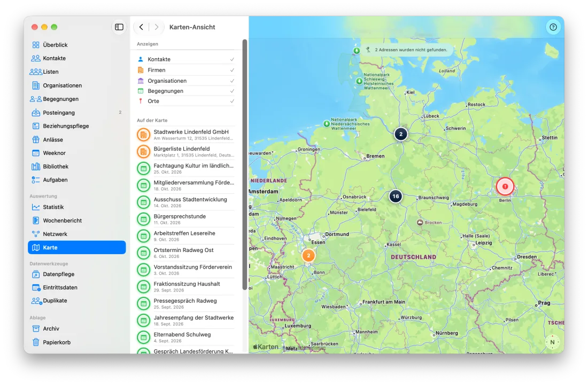This screenshot has width=588, height=385.
Task: Select Mitgliederversammlung Förde… entry
Action: (x=186, y=185)
